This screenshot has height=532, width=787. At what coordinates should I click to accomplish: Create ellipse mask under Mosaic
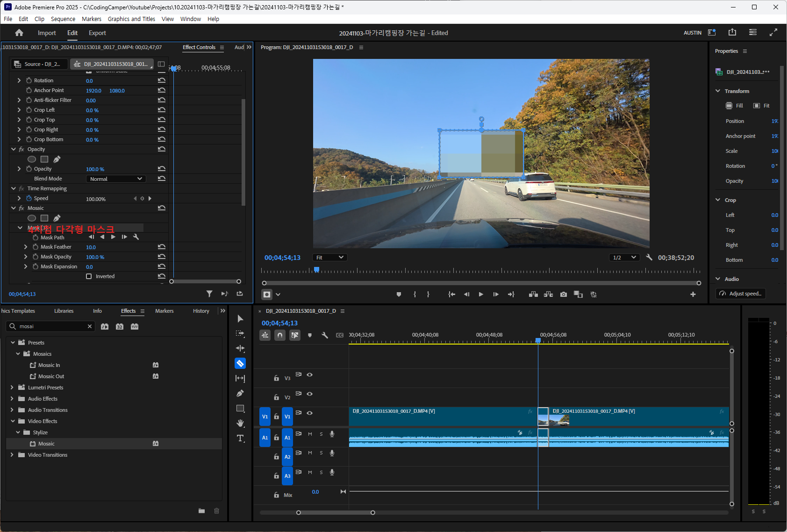(x=32, y=218)
